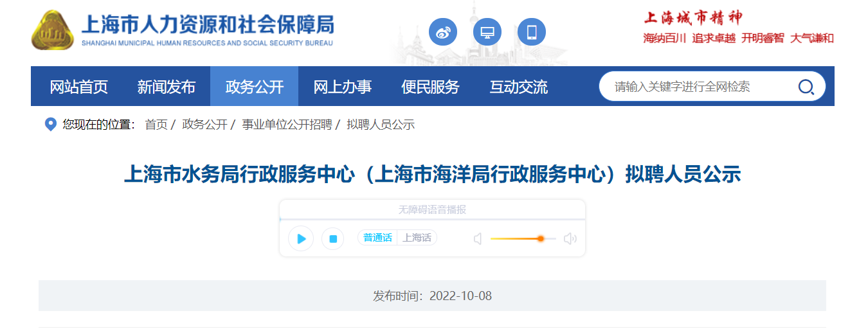Open 政务公开 navigation item
The image size is (868, 329).
(x=254, y=87)
